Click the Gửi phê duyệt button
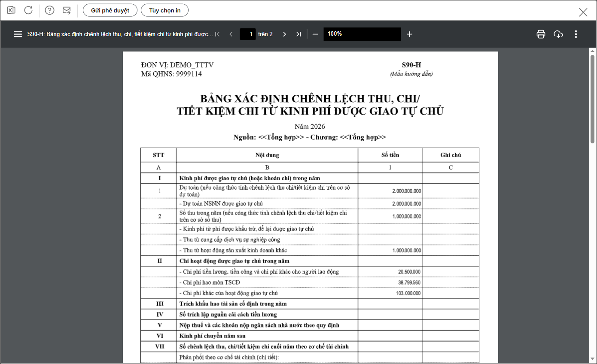Screen dimensions: 597x364 click(x=110, y=10)
